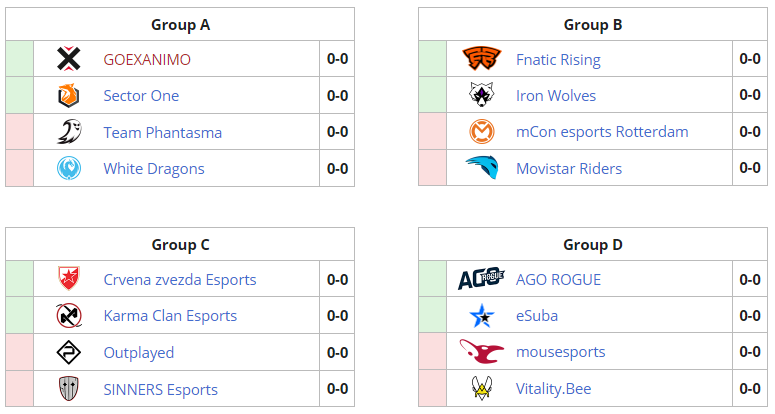The width and height of the screenshot is (775, 414).
Task: Click the Fnatic Rising logo icon
Action: click(x=481, y=60)
